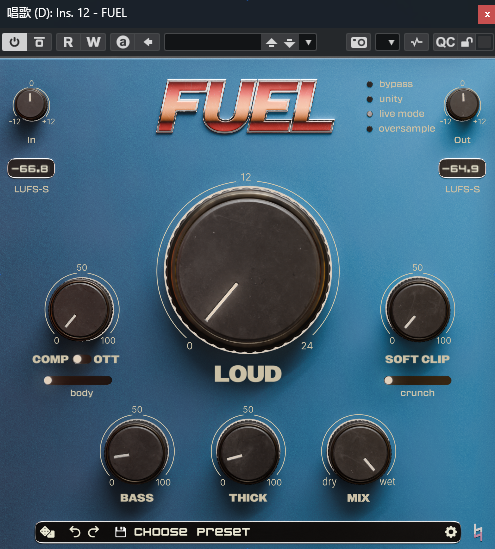Click the copy A to B arrow icon
The height and width of the screenshot is (549, 495).
[148, 42]
